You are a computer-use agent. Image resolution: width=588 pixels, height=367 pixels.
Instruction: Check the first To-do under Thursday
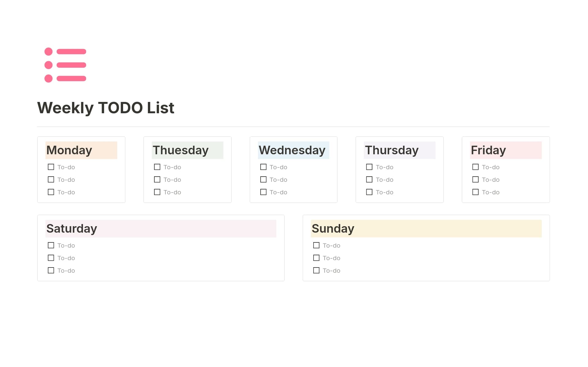[x=369, y=167]
